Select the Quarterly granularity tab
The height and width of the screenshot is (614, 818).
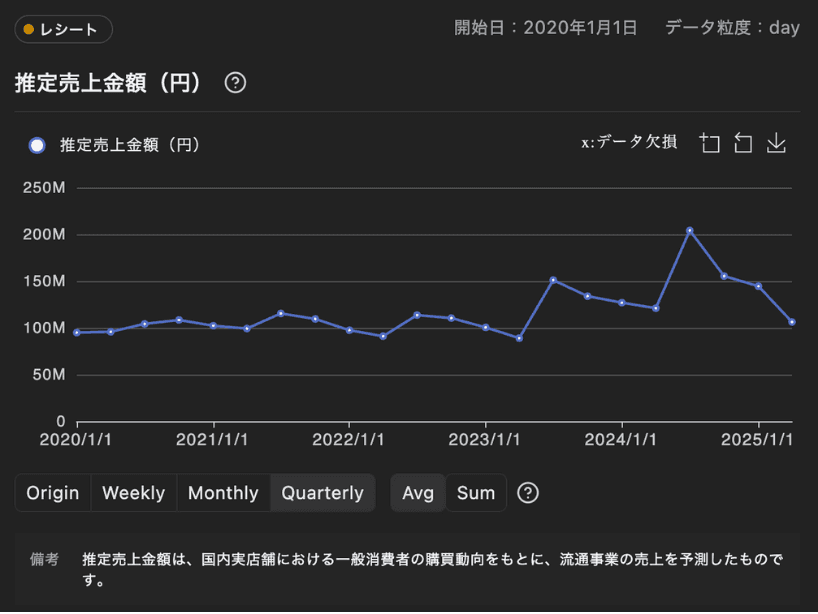(x=322, y=493)
